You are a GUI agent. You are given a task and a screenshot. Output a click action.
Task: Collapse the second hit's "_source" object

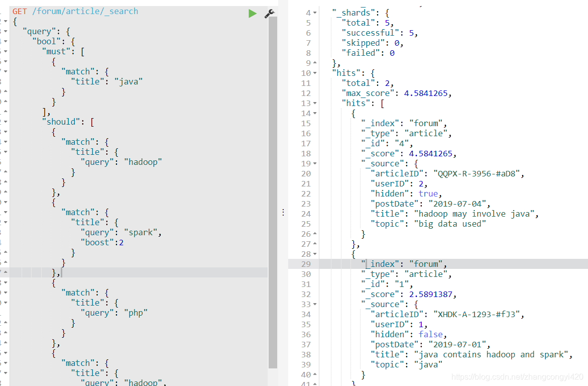(x=316, y=304)
